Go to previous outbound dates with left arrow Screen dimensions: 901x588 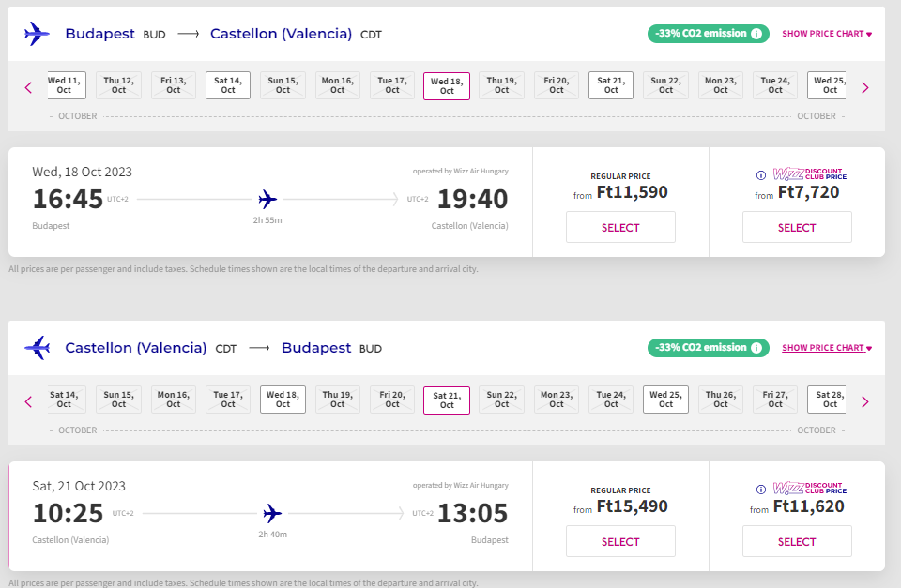[28, 87]
